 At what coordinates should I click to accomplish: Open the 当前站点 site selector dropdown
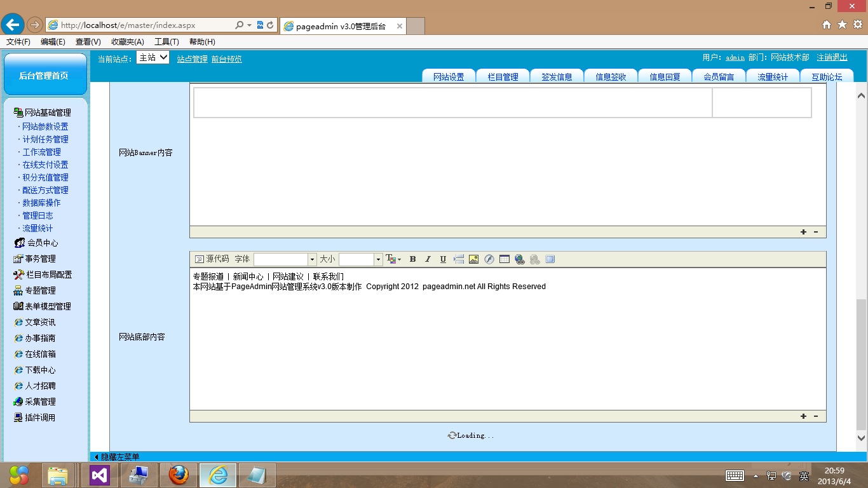(153, 58)
